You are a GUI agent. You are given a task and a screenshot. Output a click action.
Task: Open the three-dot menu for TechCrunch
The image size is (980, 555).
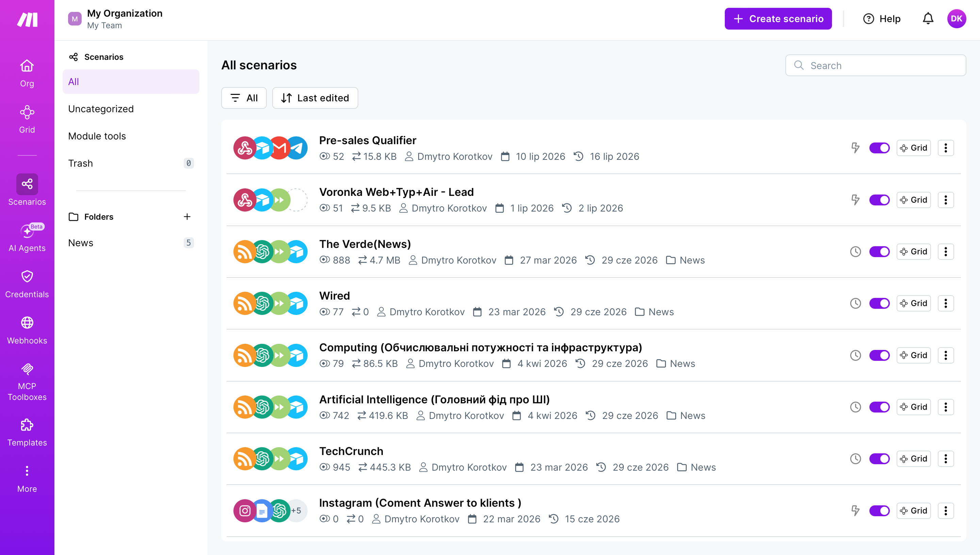pos(946,458)
